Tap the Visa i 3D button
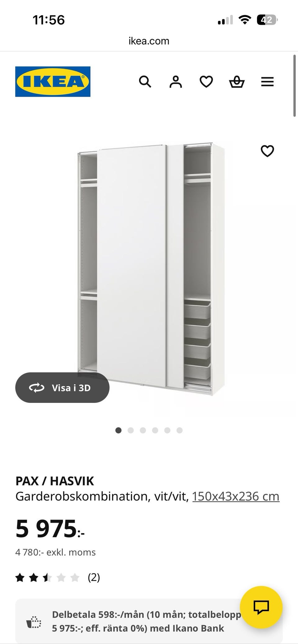This screenshot has width=298, height=644. point(62,388)
